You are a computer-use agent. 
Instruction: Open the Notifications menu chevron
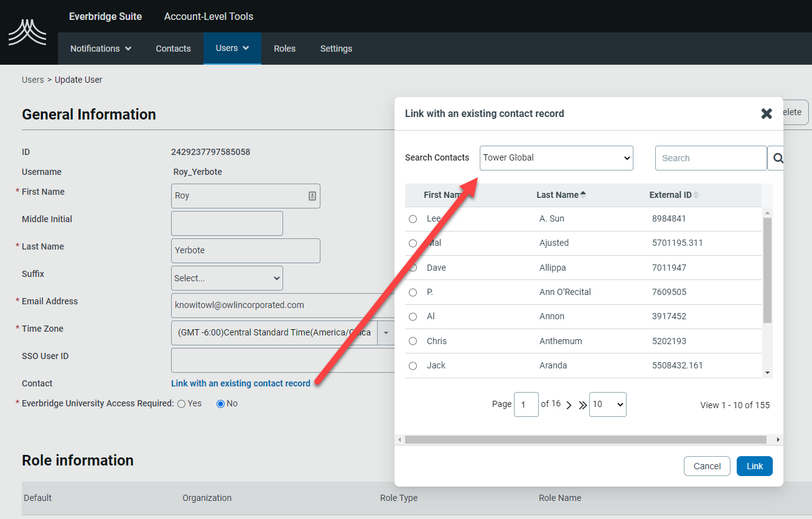tap(129, 49)
